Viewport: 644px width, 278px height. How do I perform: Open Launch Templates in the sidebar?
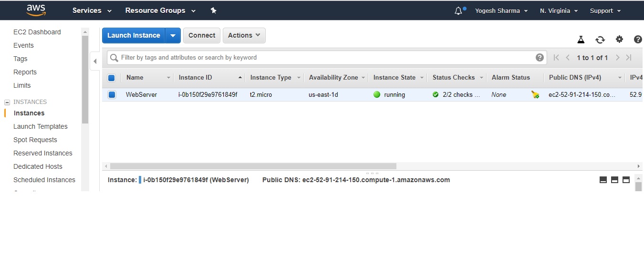40,126
